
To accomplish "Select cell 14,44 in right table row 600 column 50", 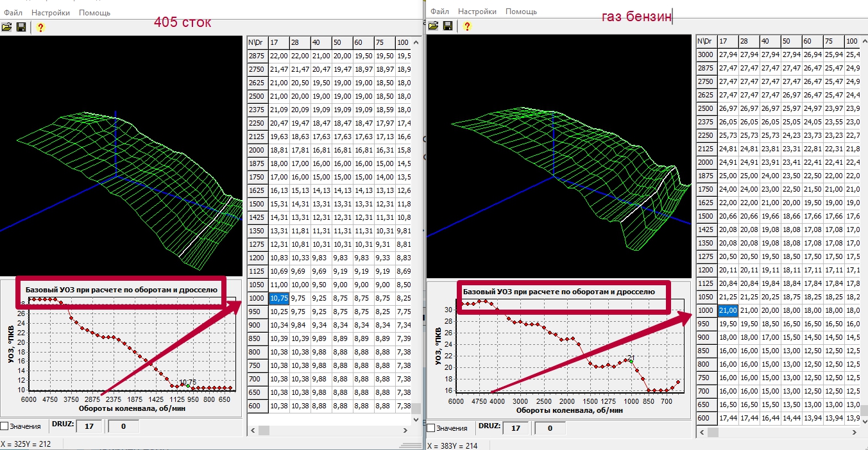I will (x=792, y=418).
